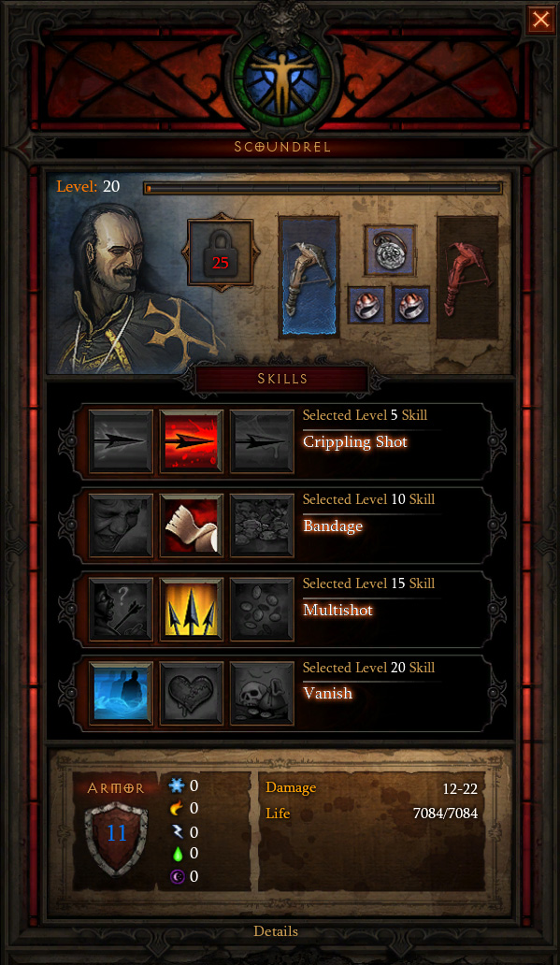
Task: Click the left ring equipment slot
Action: click(x=366, y=305)
